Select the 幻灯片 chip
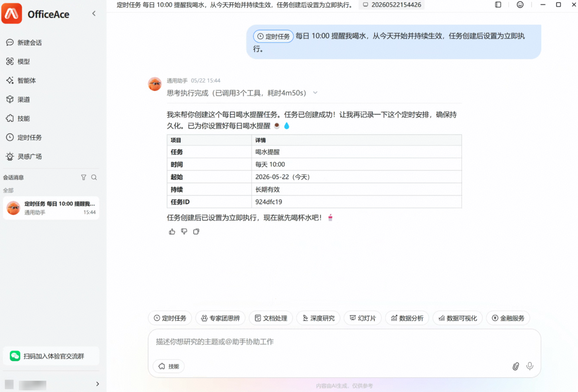The image size is (578, 392). pyautogui.click(x=363, y=318)
